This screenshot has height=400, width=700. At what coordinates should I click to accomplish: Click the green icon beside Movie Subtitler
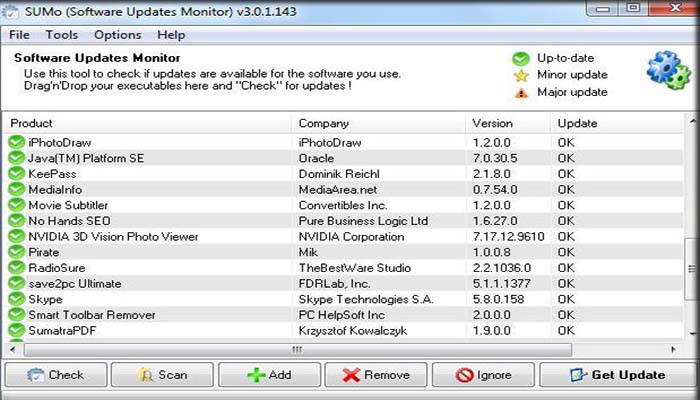point(17,205)
